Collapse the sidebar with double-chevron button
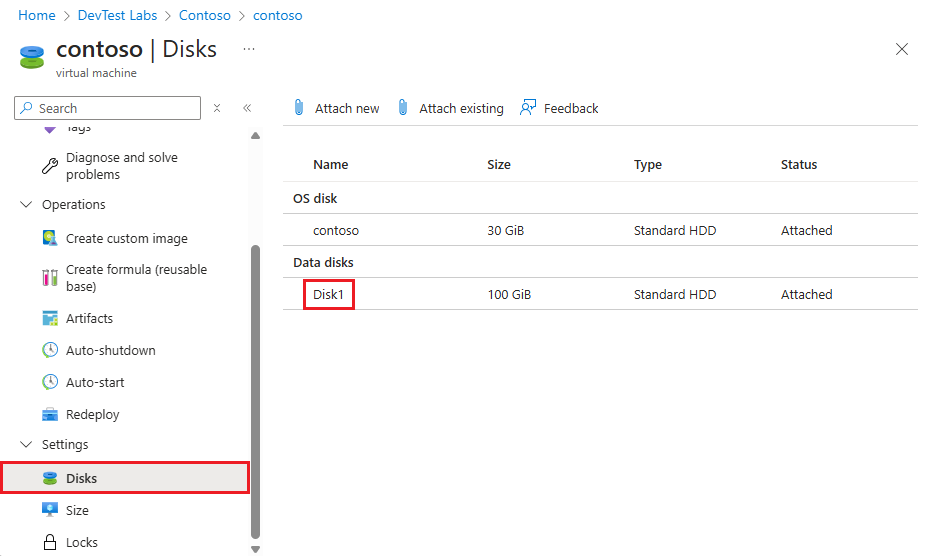The height and width of the screenshot is (556, 929). [x=247, y=108]
